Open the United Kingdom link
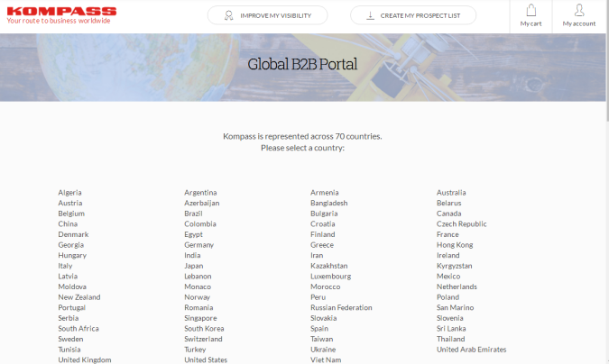The height and width of the screenshot is (364, 609). pos(85,359)
